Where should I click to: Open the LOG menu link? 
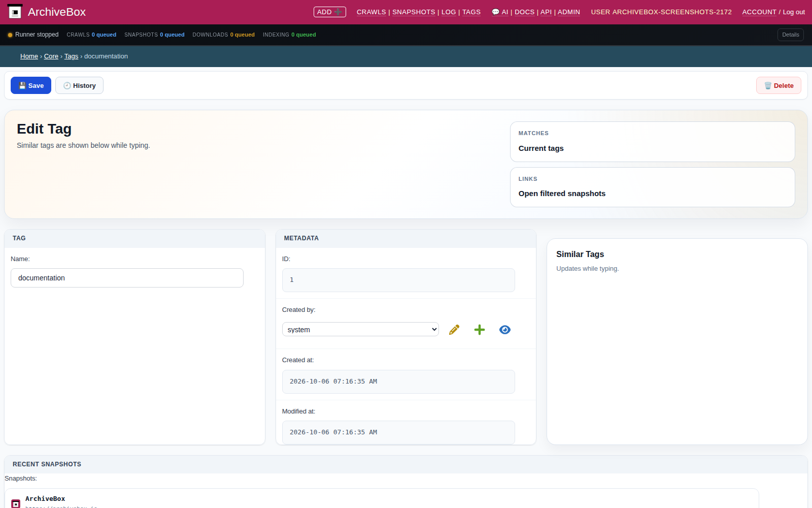[x=449, y=12]
